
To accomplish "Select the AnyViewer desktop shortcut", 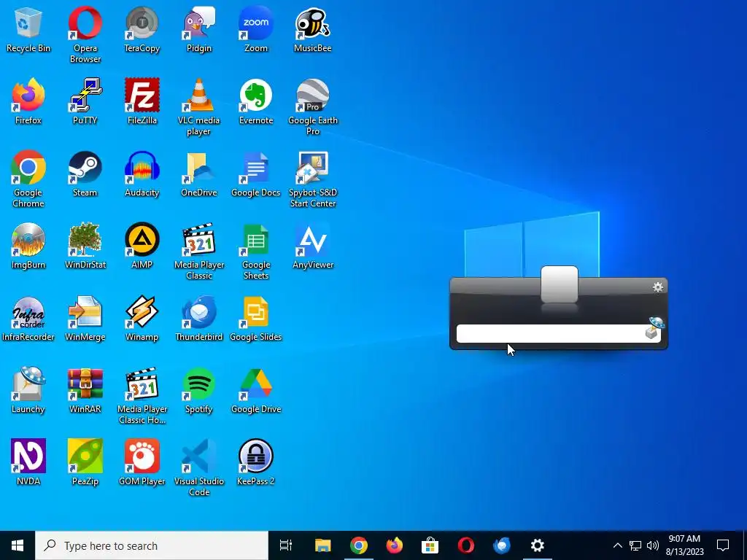I will (312, 246).
